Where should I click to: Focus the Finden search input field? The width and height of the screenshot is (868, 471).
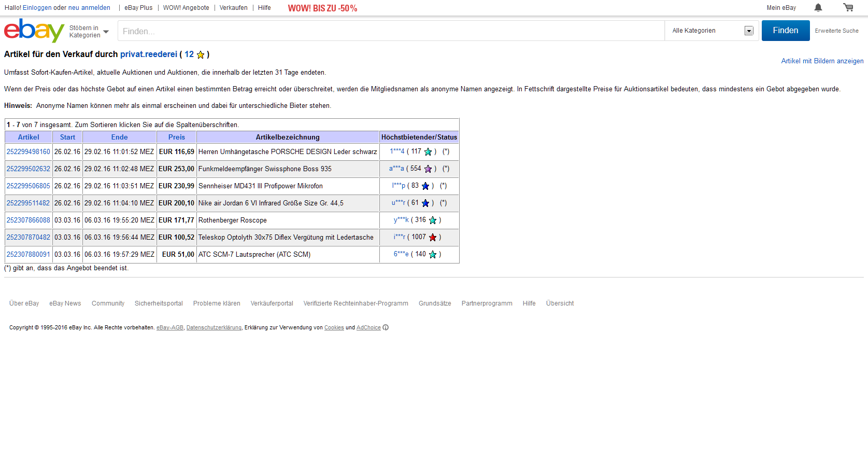pos(391,31)
